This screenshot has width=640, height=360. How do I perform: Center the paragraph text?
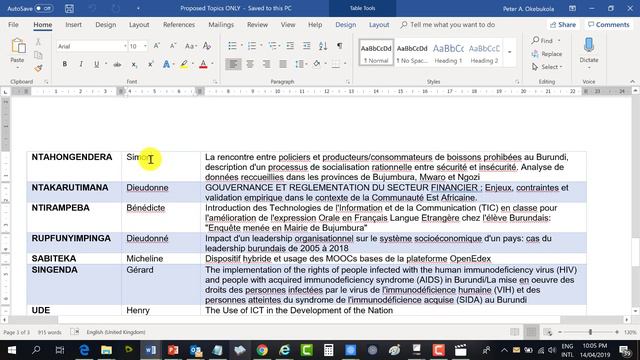click(x=250, y=64)
